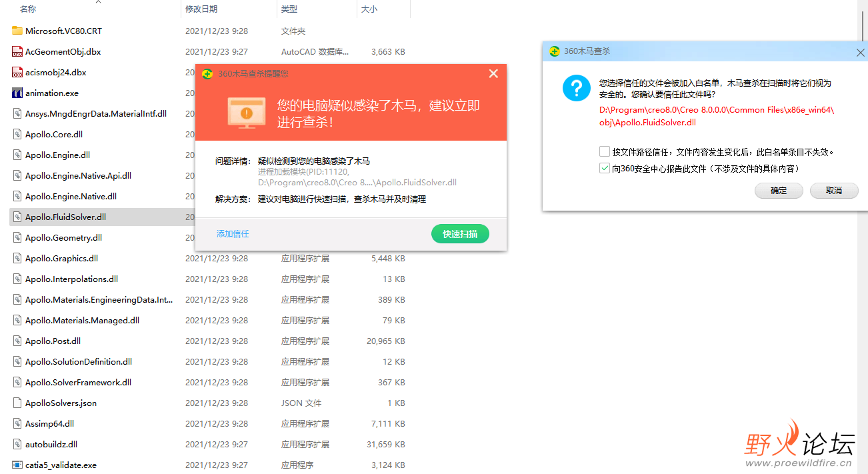868x474 pixels.
Task: Click the Apollo.Interpolations.dll file icon
Action: click(17, 279)
